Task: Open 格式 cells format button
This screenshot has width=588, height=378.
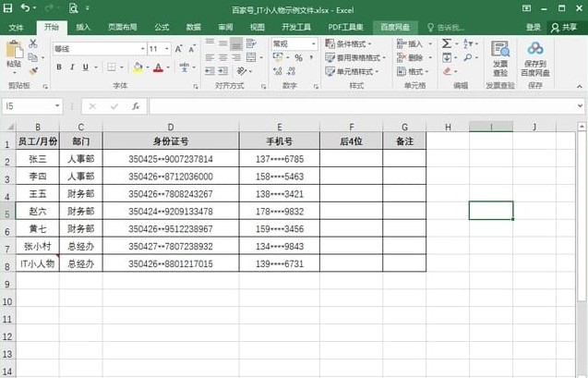Action: click(413, 71)
